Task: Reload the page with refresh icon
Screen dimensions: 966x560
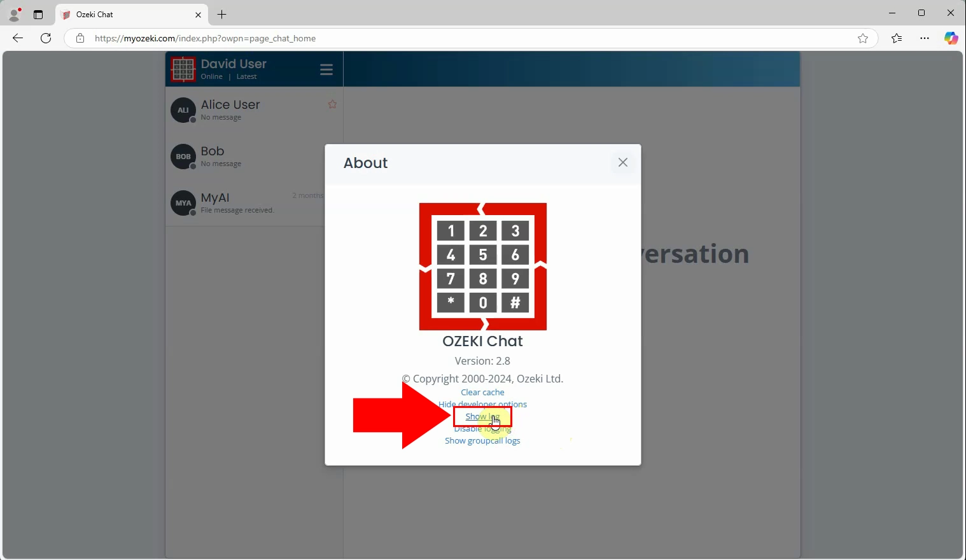Action: (46, 38)
